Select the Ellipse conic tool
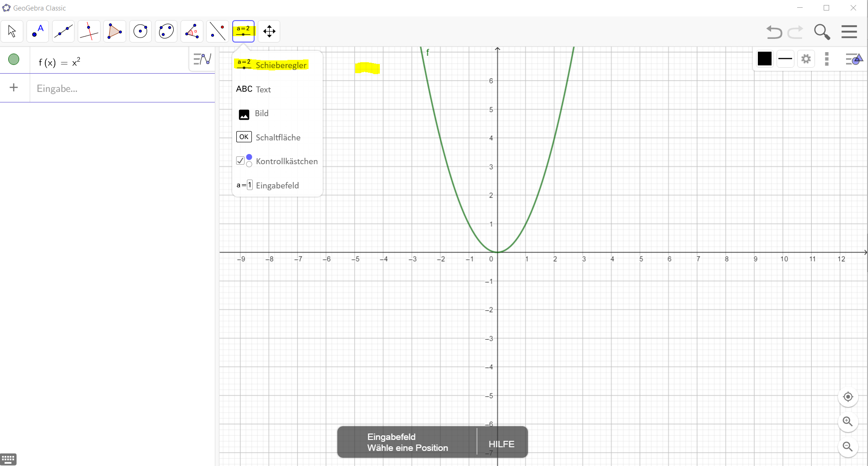868x466 pixels. pyautogui.click(x=166, y=32)
